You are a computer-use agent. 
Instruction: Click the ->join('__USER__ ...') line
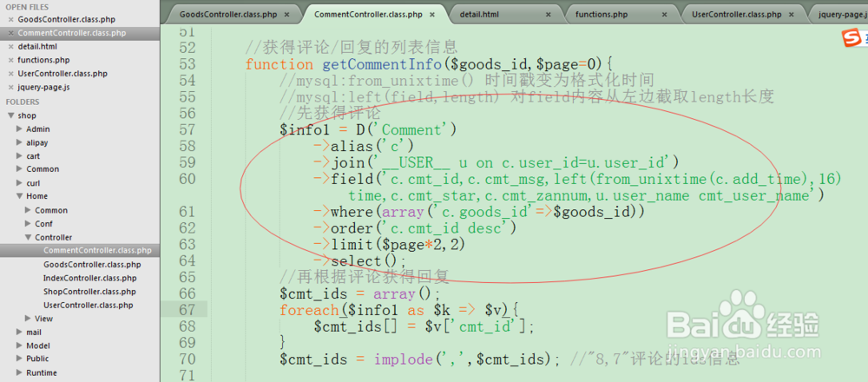coord(496,162)
